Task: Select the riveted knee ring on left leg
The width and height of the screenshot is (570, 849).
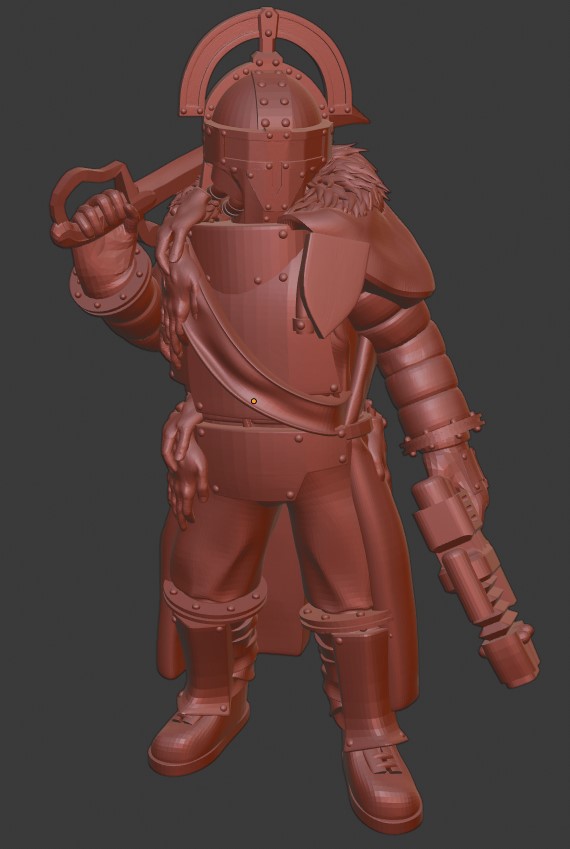Action: coord(214,601)
